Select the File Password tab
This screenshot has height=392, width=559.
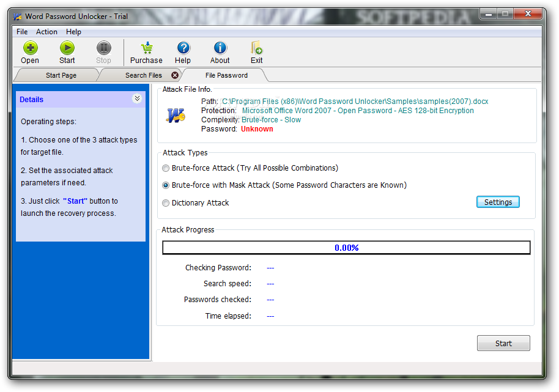point(226,75)
